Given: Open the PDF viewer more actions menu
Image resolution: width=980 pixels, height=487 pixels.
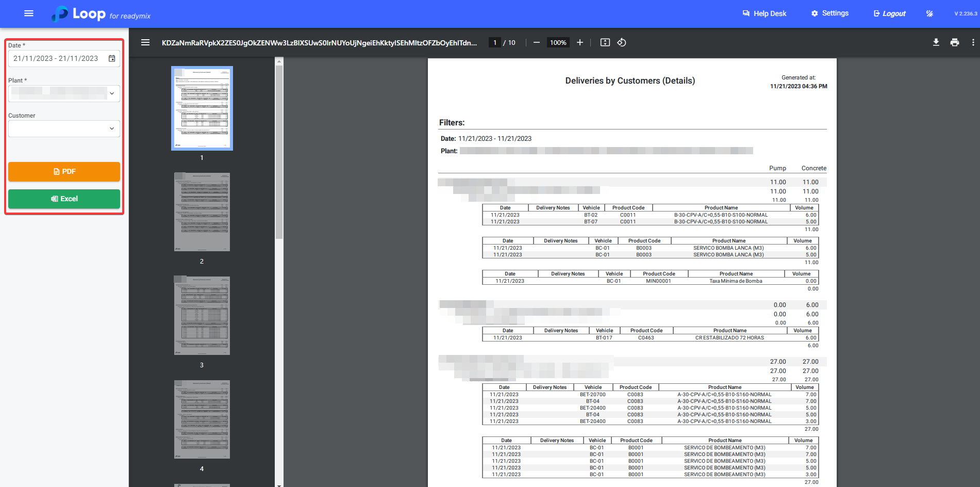Looking at the screenshot, I should click(973, 42).
